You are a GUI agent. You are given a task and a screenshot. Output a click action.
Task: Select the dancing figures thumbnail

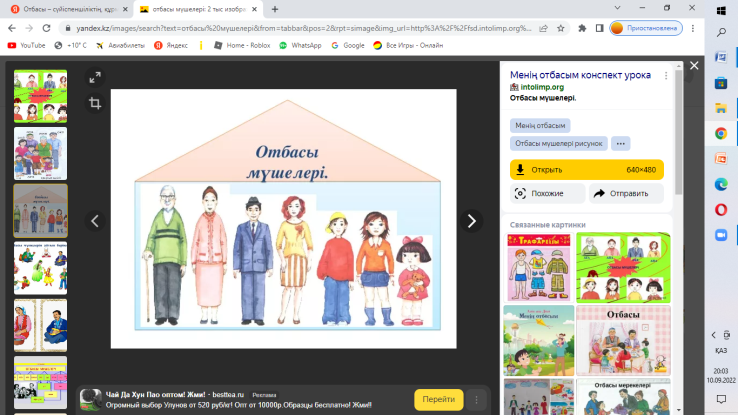point(40,268)
